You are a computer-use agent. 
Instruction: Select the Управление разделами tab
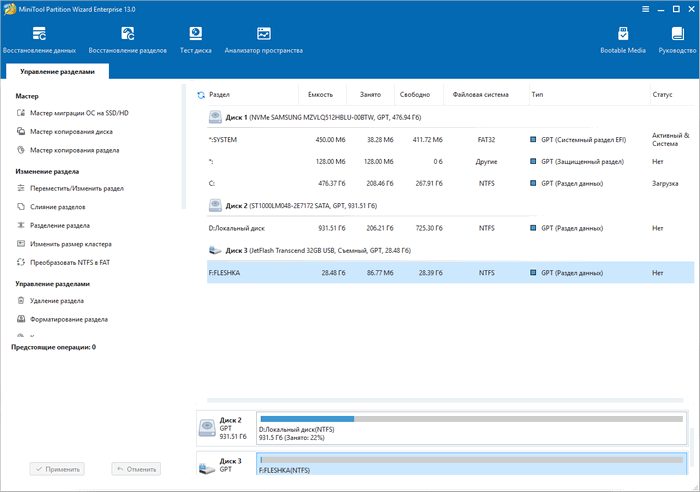click(x=57, y=72)
